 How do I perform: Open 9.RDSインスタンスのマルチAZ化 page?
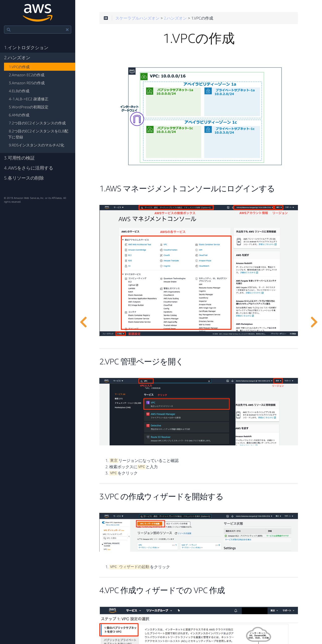tap(36, 145)
